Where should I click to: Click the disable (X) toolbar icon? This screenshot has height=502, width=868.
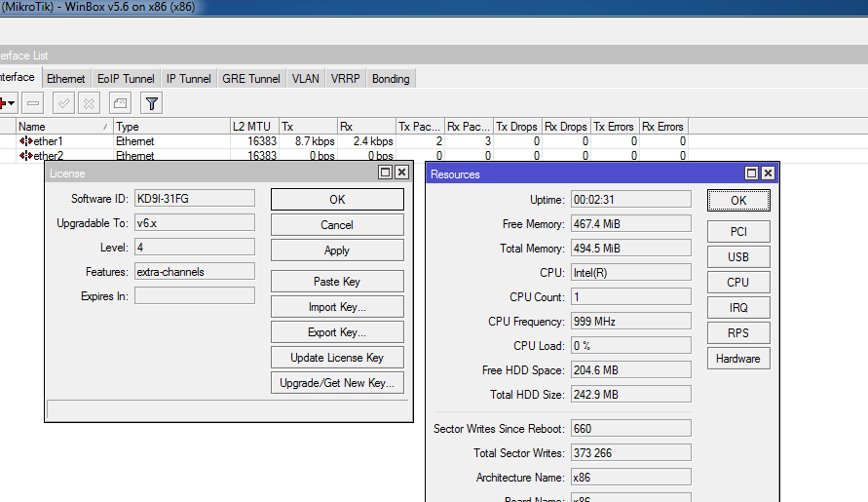(89, 102)
